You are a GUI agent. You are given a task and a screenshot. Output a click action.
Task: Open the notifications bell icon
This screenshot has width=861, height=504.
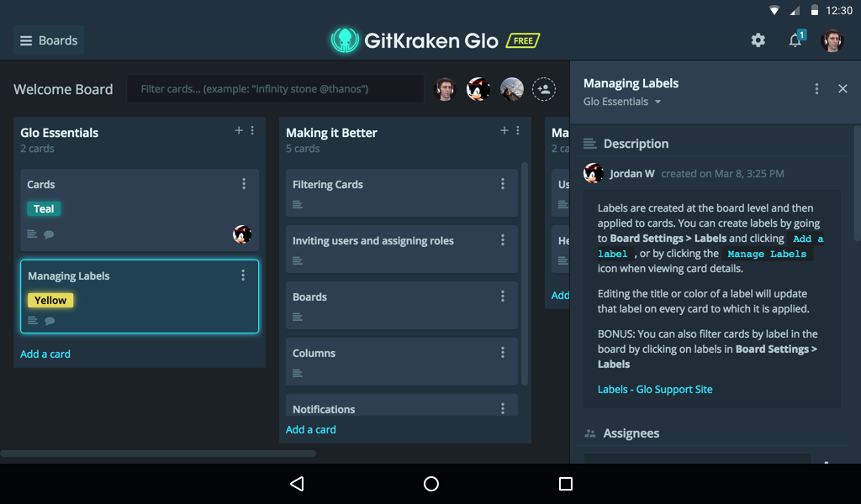[x=795, y=40]
